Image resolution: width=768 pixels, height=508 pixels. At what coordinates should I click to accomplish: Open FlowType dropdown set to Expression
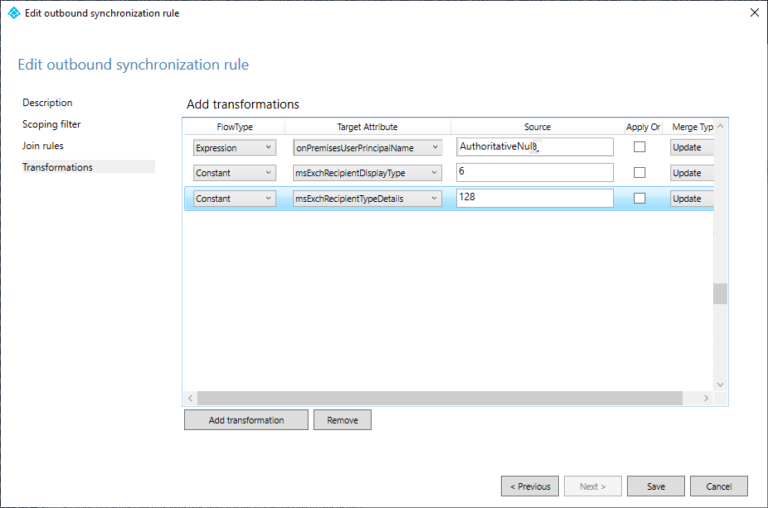(x=234, y=147)
